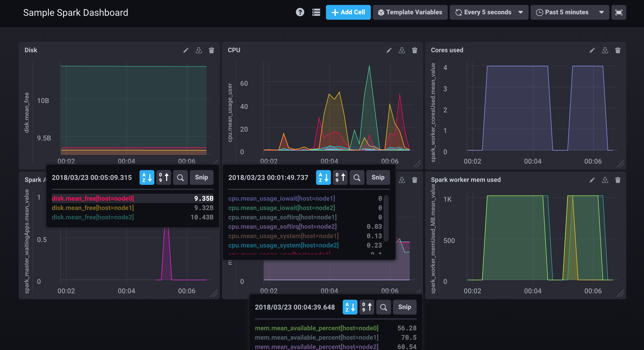Click the CPU legend vertical scrollbar
The image size is (644, 350).
click(386, 218)
